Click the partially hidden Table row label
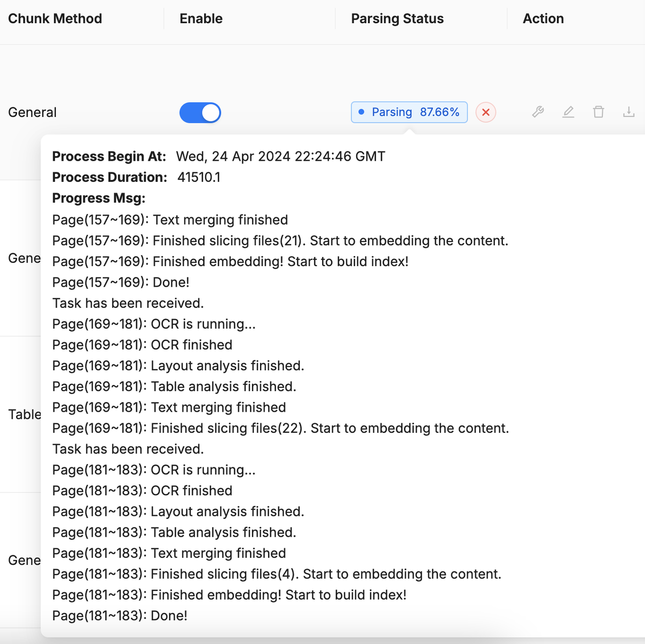This screenshot has height=644, width=645. click(24, 414)
